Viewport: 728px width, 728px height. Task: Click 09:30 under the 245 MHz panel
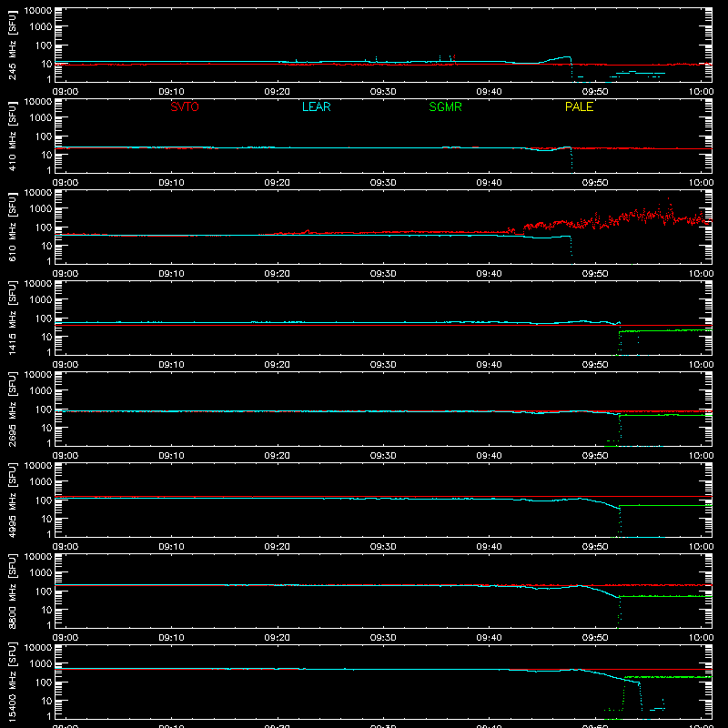click(x=383, y=92)
